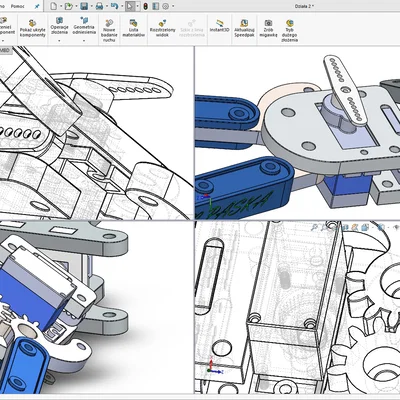Expand the Options gear dropdown arrow
Viewport: 400px width, 400px height.
pos(173,6)
